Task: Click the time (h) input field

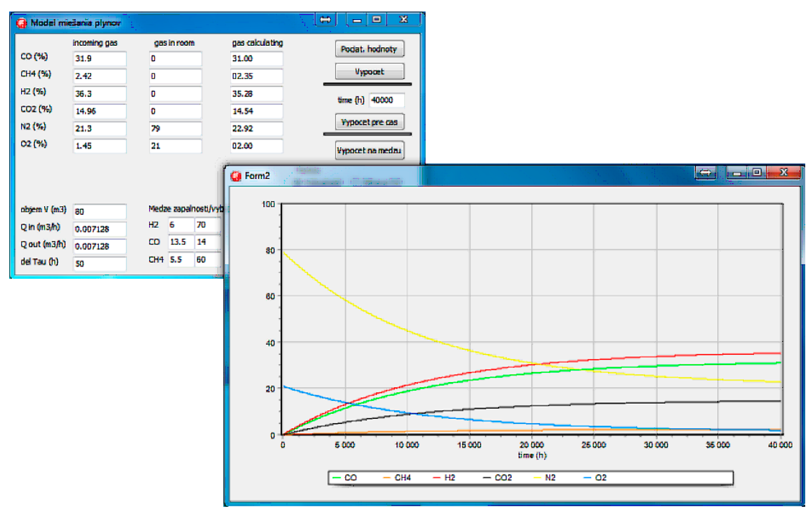Action: click(x=386, y=100)
